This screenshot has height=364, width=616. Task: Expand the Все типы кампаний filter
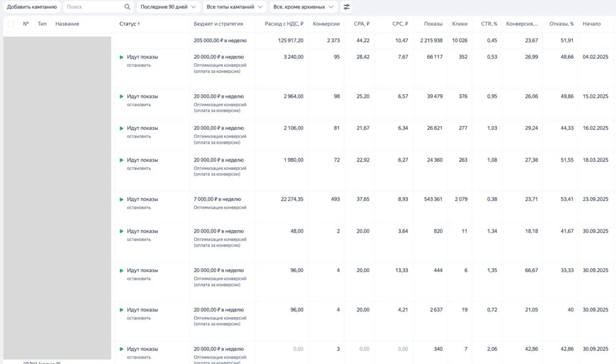(234, 7)
